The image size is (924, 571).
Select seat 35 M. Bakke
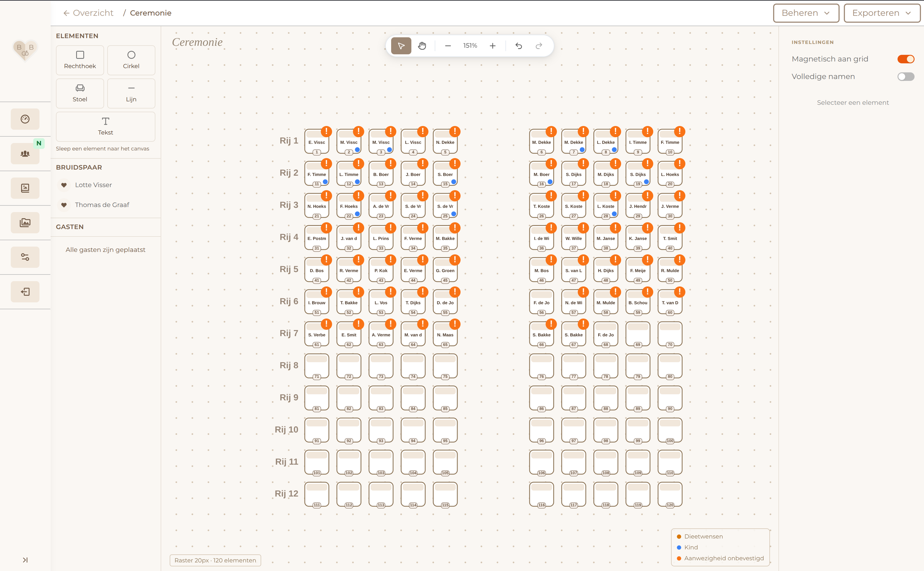(445, 238)
